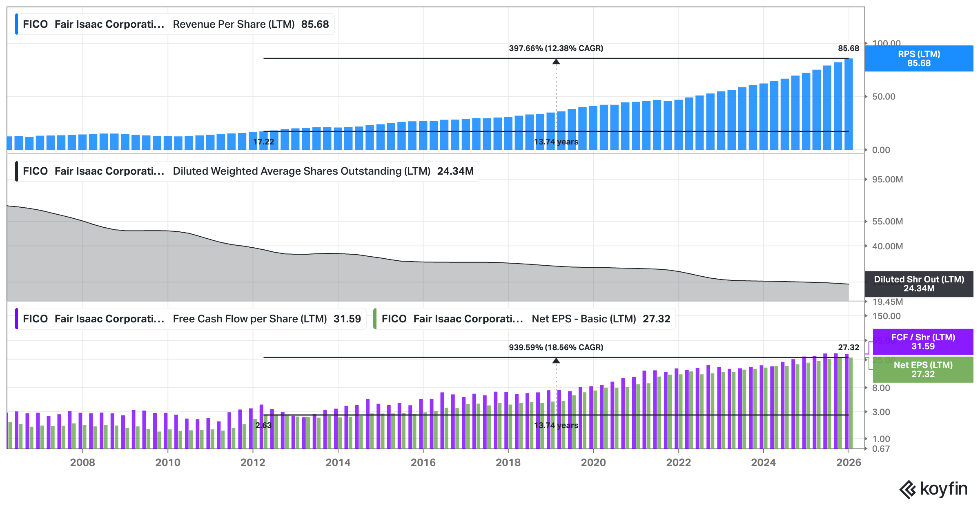Click the 397.66% (12.38% CAGR) annotation label

(x=556, y=48)
